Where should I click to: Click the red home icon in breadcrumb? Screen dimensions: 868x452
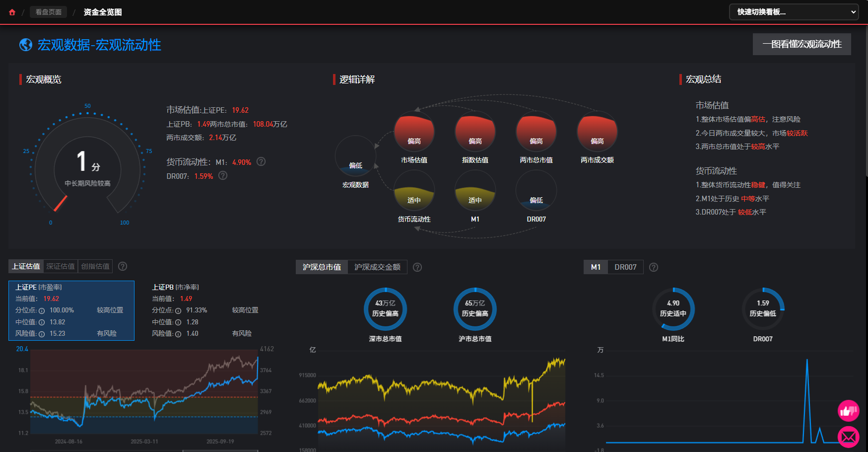12,12
